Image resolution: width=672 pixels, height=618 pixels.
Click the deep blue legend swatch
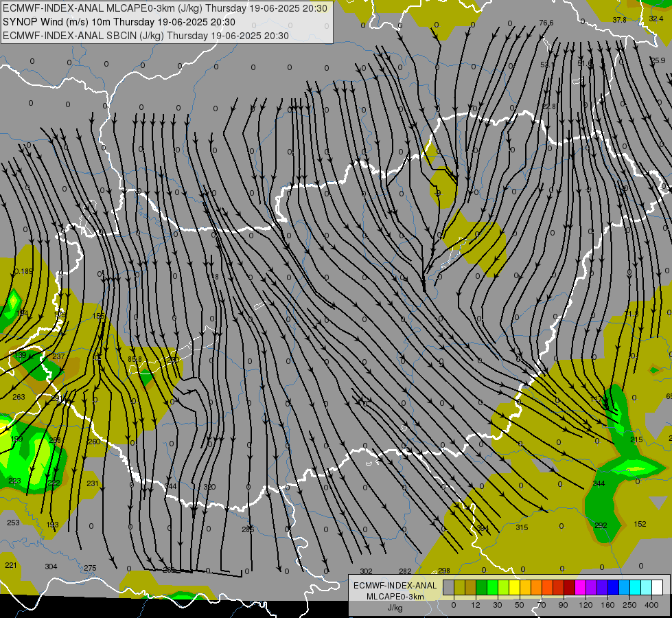[613, 587]
